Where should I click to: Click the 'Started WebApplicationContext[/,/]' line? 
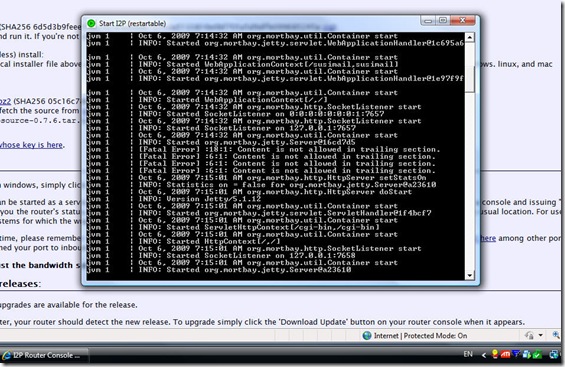[x=208, y=100]
